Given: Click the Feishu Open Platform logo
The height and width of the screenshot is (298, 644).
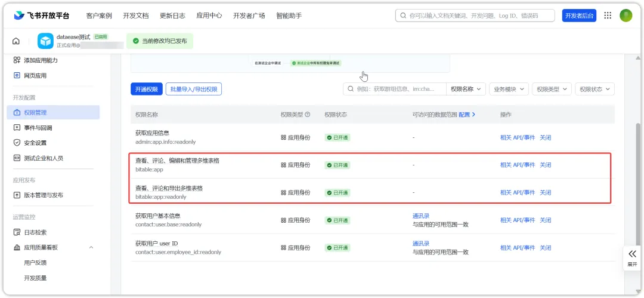Looking at the screenshot, I should (42, 16).
